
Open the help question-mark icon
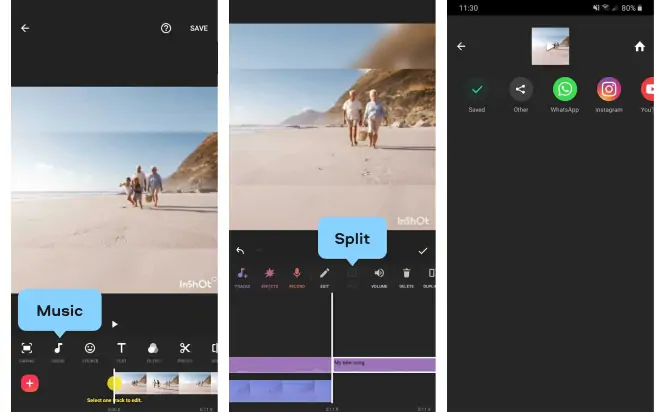click(166, 28)
